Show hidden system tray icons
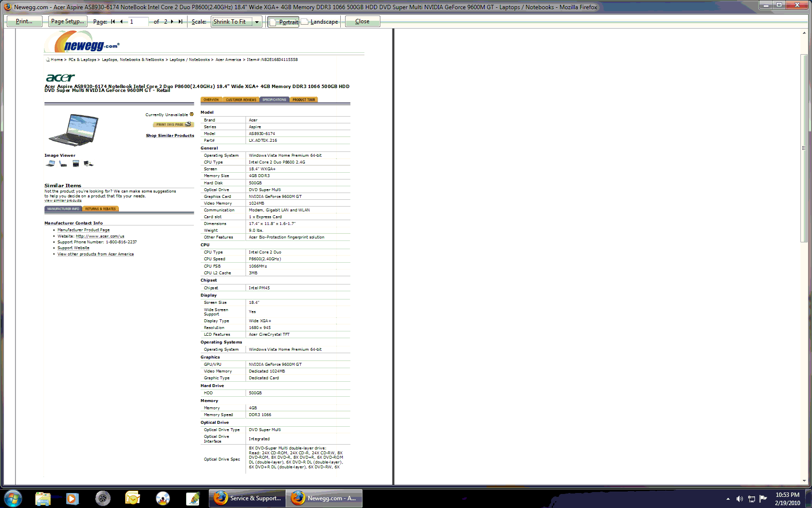Viewport: 812px width, 508px height. coord(728,499)
